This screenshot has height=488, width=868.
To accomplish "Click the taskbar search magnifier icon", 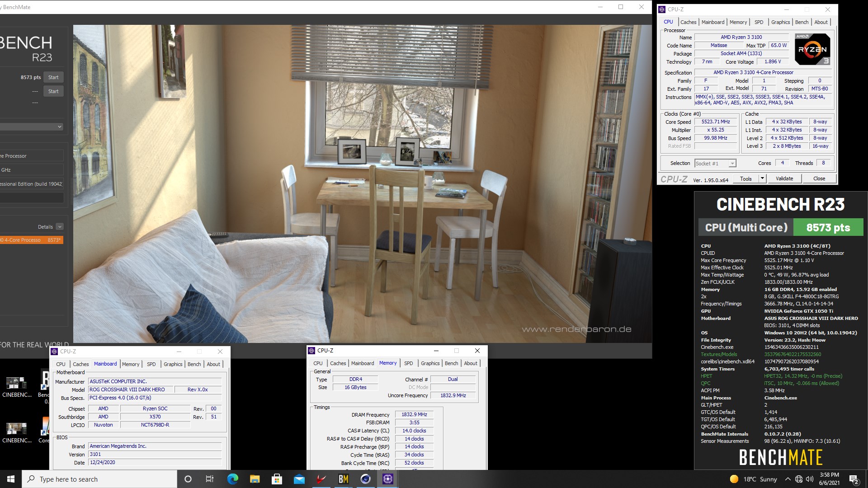I will 31,479.
